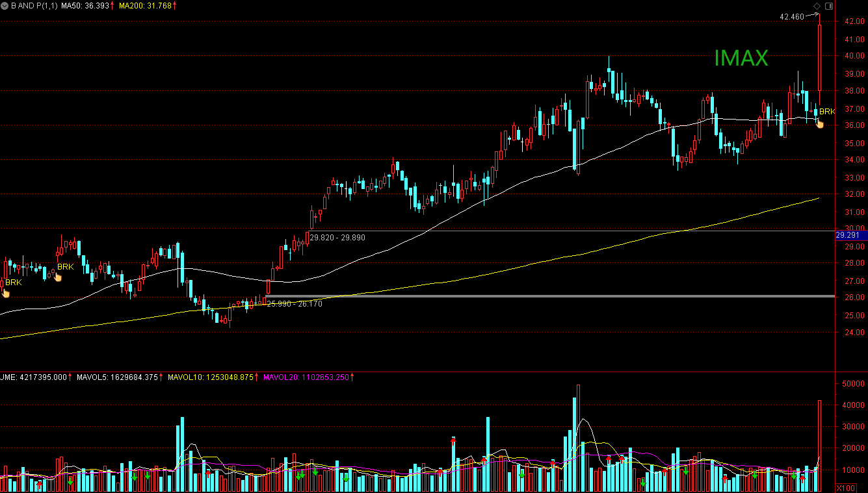Click the rightmost BRK hand signal near 37.00

pos(820,123)
